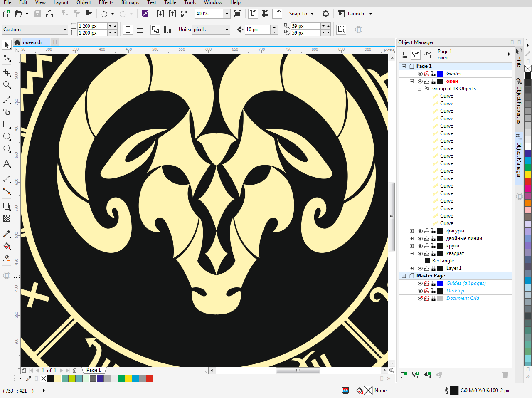The image size is (532, 398).
Task: Click the Publish to PDF icon
Action: (x=185, y=14)
